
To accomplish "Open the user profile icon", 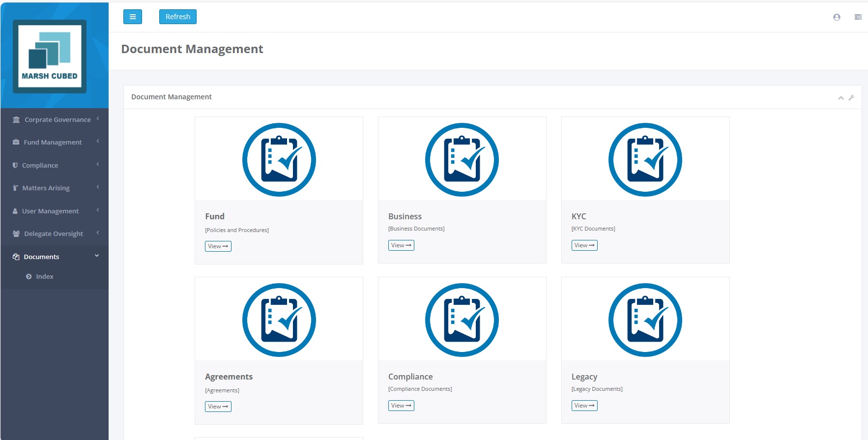I will tap(837, 17).
